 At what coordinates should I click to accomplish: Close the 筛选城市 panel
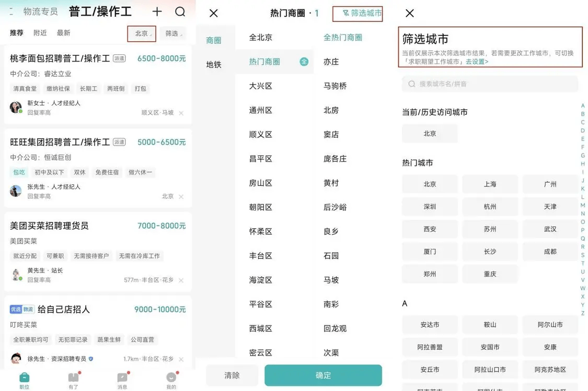pos(410,13)
